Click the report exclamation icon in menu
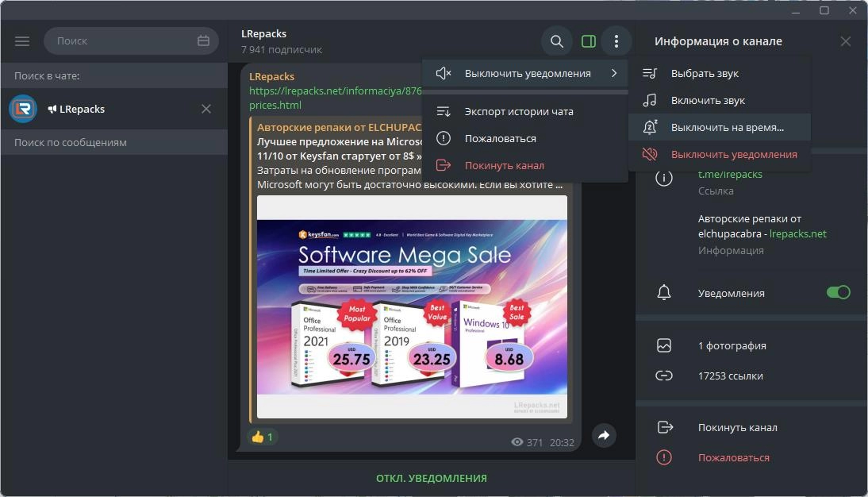Image resolution: width=868 pixels, height=497 pixels. [444, 138]
